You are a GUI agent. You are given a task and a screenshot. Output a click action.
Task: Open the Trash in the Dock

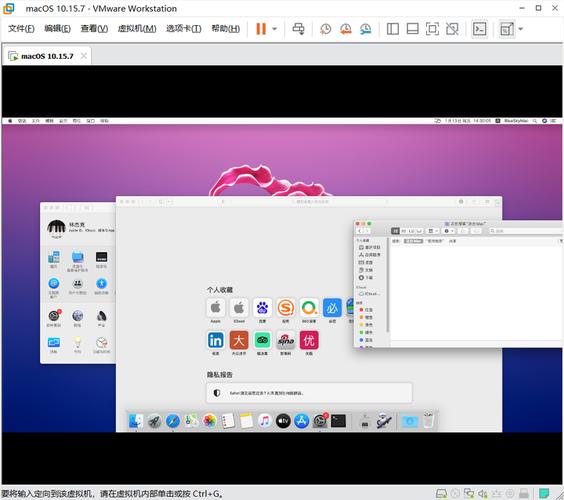click(x=428, y=421)
